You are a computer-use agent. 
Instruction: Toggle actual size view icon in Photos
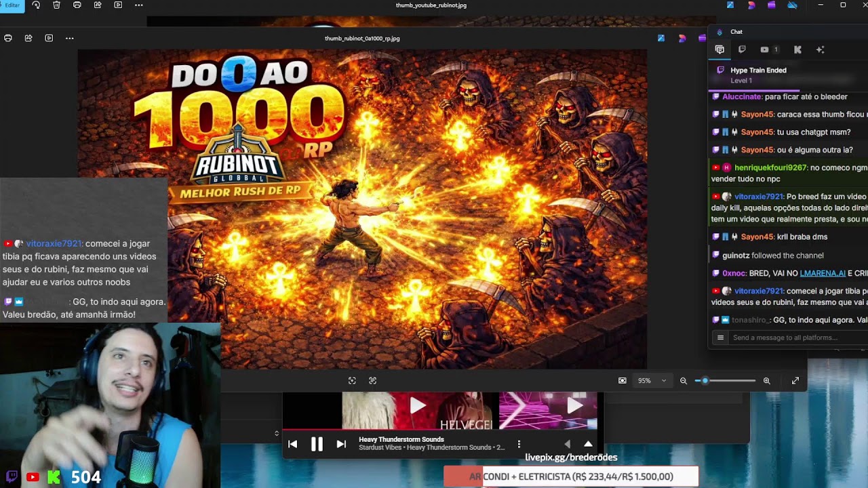[352, 381]
